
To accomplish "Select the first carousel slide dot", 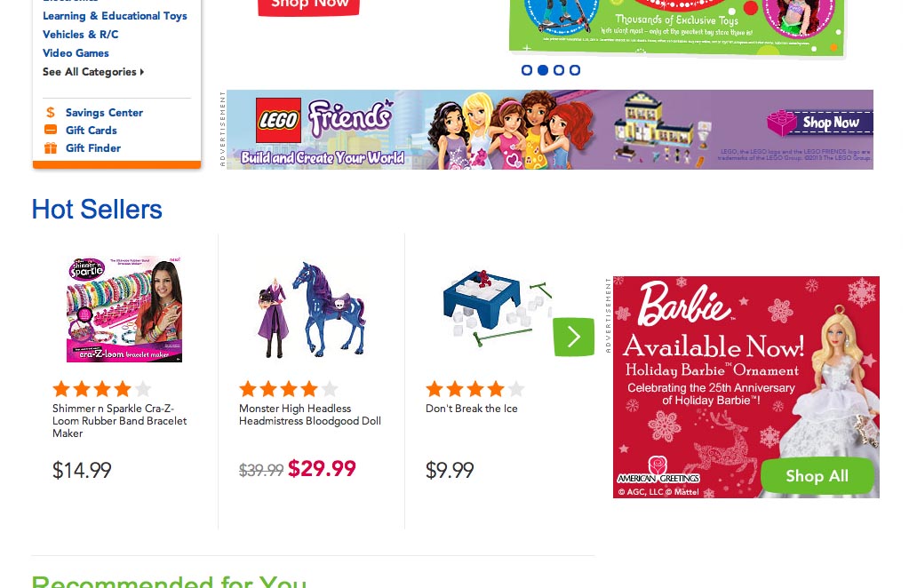I will (527, 70).
